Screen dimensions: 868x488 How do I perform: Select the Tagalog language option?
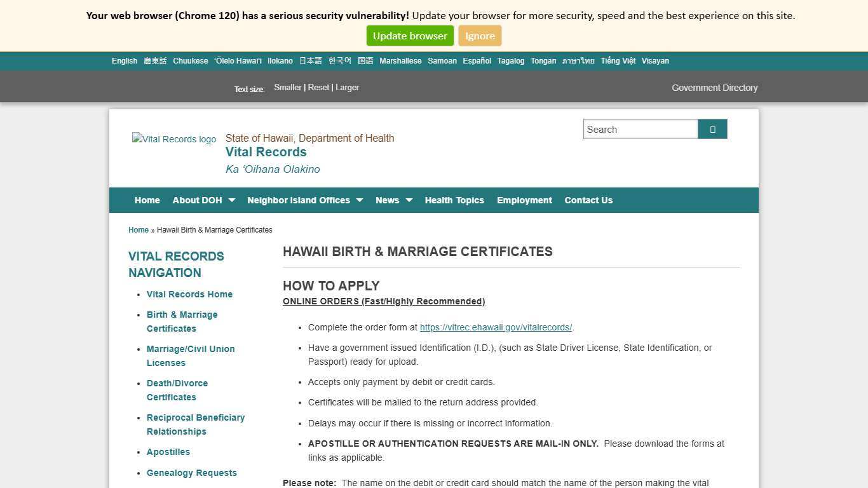click(510, 60)
